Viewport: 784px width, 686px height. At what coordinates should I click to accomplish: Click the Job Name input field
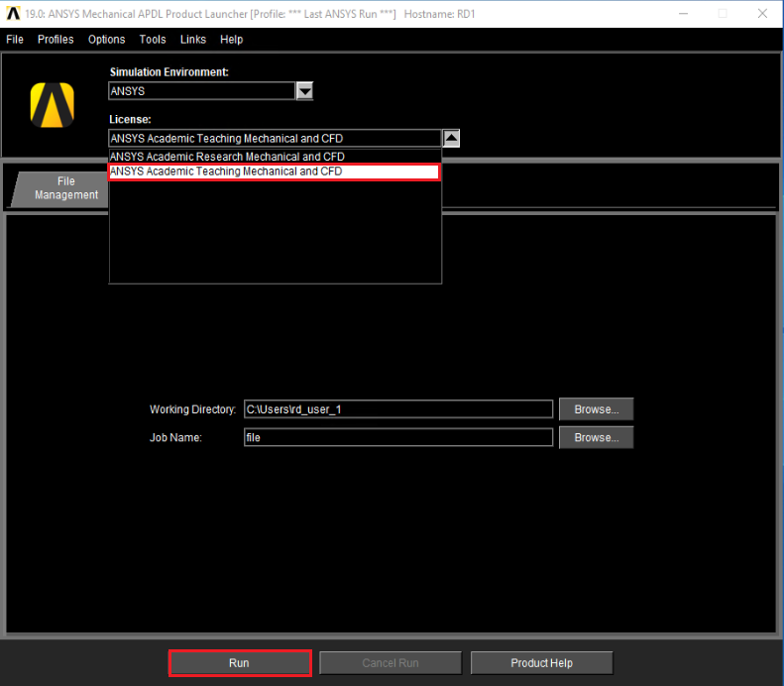click(x=397, y=437)
